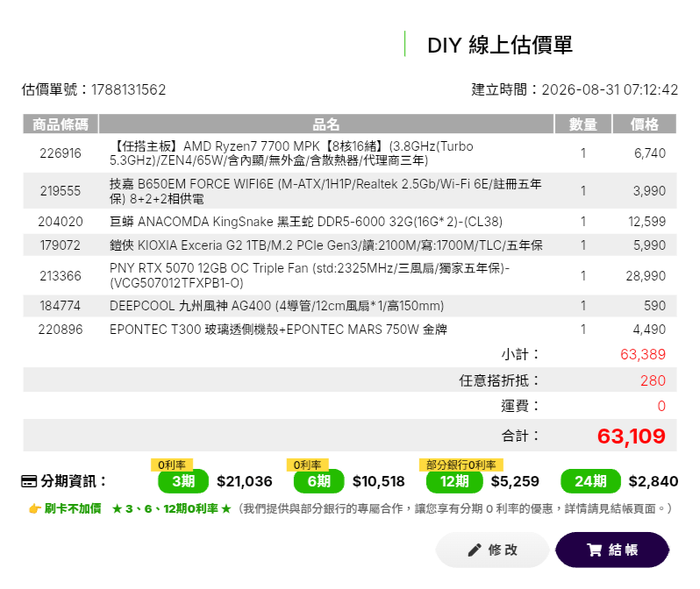
Task: Click the 小計 label
Action: [520, 354]
